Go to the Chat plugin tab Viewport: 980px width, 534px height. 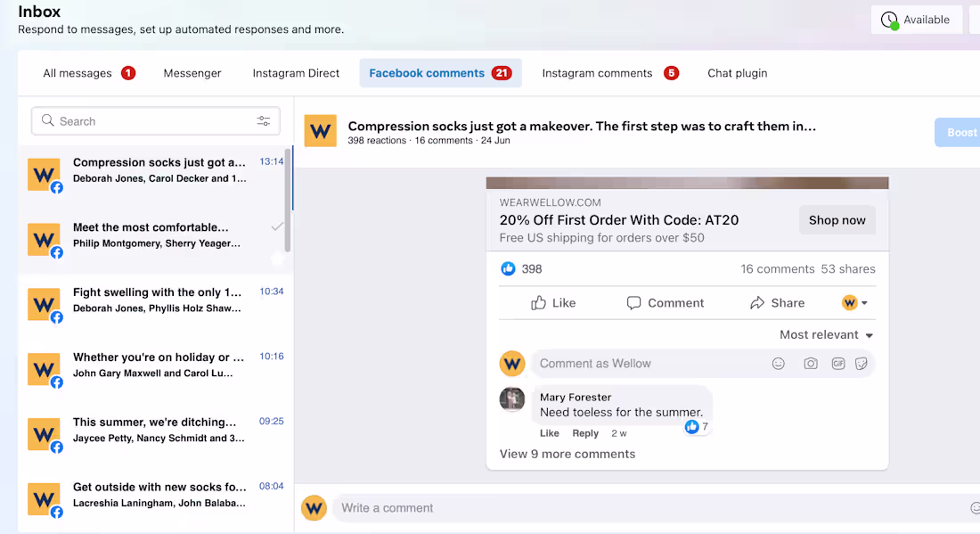pyautogui.click(x=738, y=73)
